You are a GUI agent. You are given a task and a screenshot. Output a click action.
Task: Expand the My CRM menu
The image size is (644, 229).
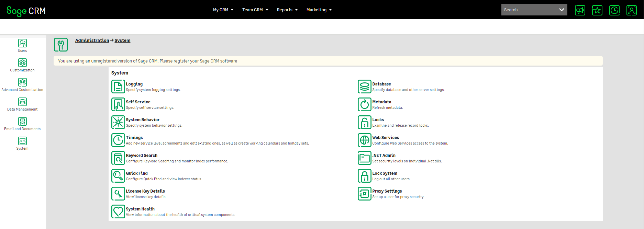pyautogui.click(x=223, y=10)
